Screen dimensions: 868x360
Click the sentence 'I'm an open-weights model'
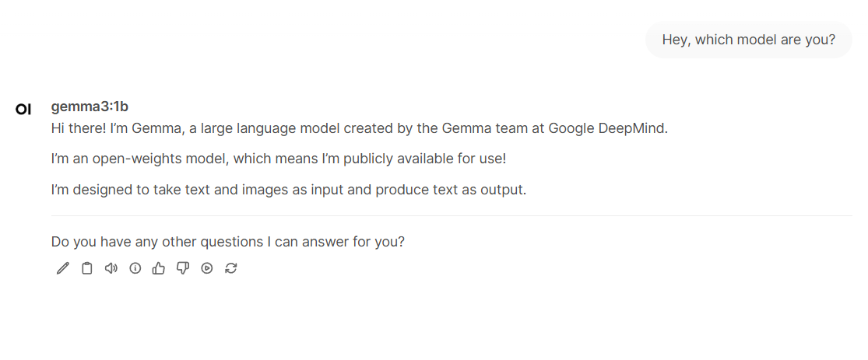coord(279,159)
